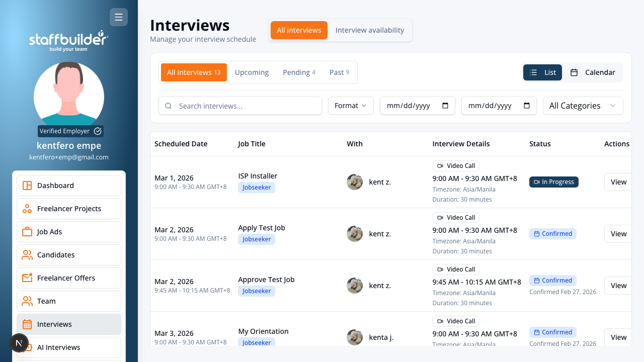Click Video Call badge in ISP Installer row
This screenshot has width=644, height=362.
pos(456,166)
